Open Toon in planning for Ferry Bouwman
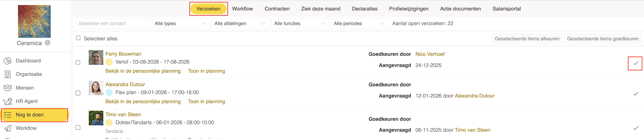The image size is (644, 139). (206, 71)
